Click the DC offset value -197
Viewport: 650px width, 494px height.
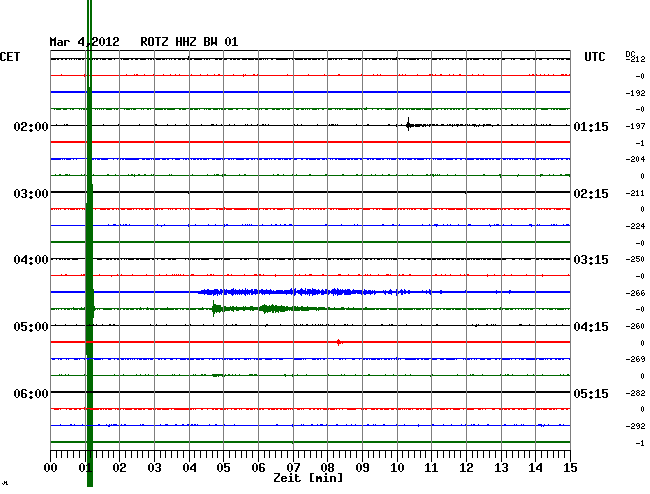635,126
